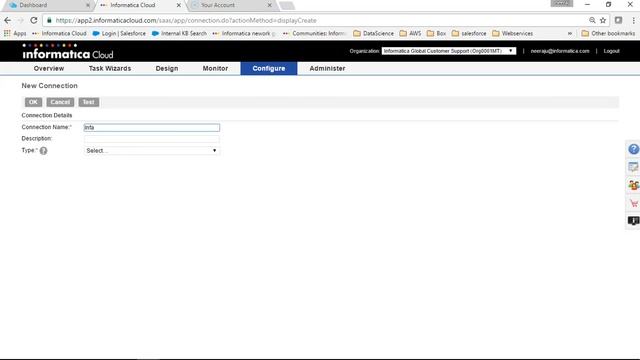Viewport: 640px width, 360px height.
Task: Open browser zoom magnifier icon
Action: pyautogui.click(x=592, y=20)
